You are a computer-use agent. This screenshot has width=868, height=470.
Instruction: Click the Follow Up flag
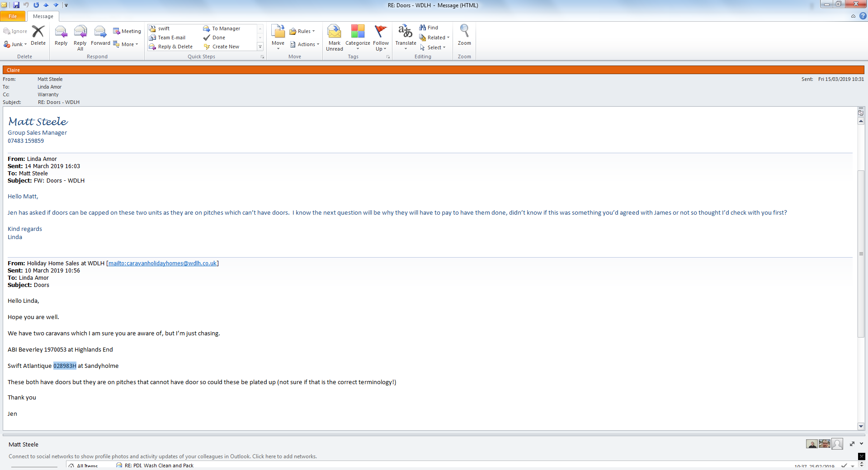pyautogui.click(x=381, y=38)
